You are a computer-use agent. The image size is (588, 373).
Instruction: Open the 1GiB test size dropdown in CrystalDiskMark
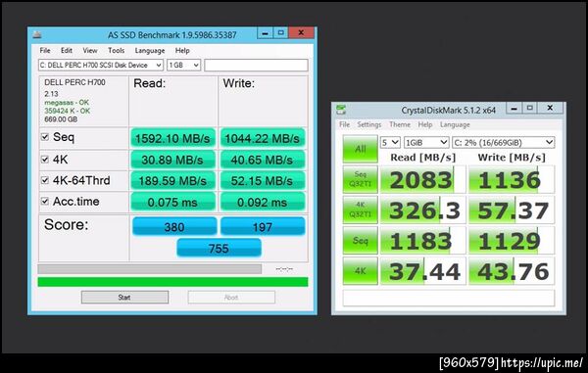pos(426,143)
